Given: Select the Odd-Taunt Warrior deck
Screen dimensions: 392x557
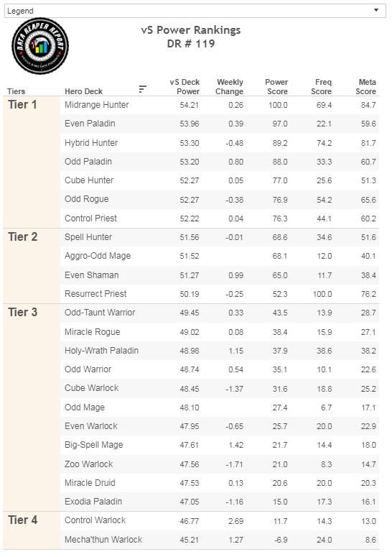Looking at the screenshot, I should click(x=100, y=313).
